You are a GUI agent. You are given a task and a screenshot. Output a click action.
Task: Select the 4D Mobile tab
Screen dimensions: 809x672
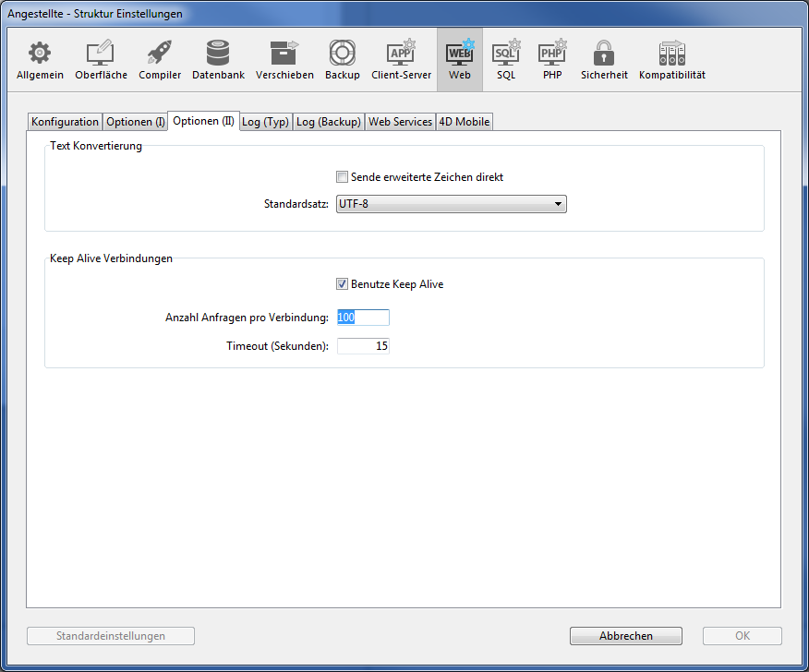[x=465, y=122]
